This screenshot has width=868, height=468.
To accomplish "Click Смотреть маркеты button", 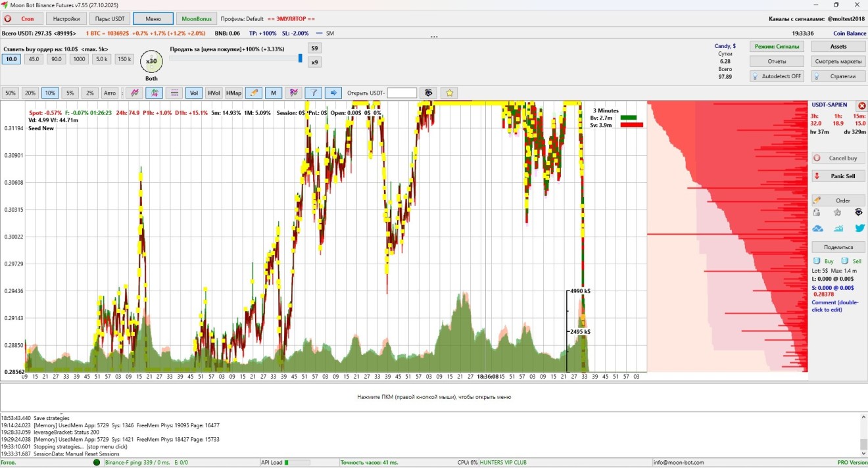I will [x=838, y=61].
